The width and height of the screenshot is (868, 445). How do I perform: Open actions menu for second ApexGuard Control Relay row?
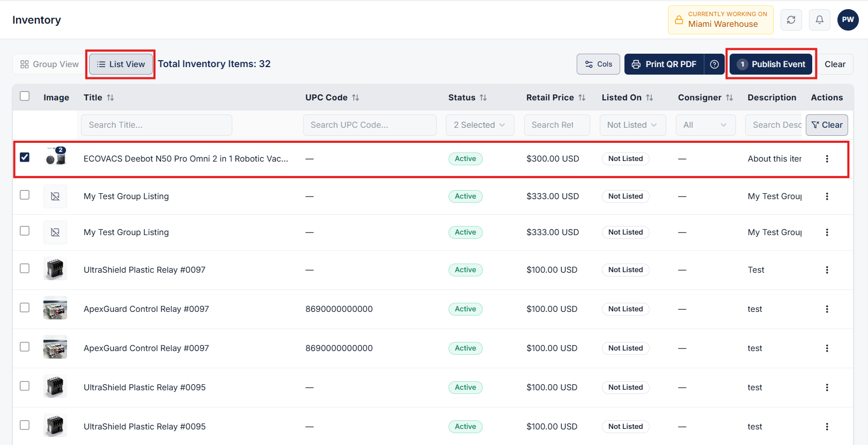point(827,348)
